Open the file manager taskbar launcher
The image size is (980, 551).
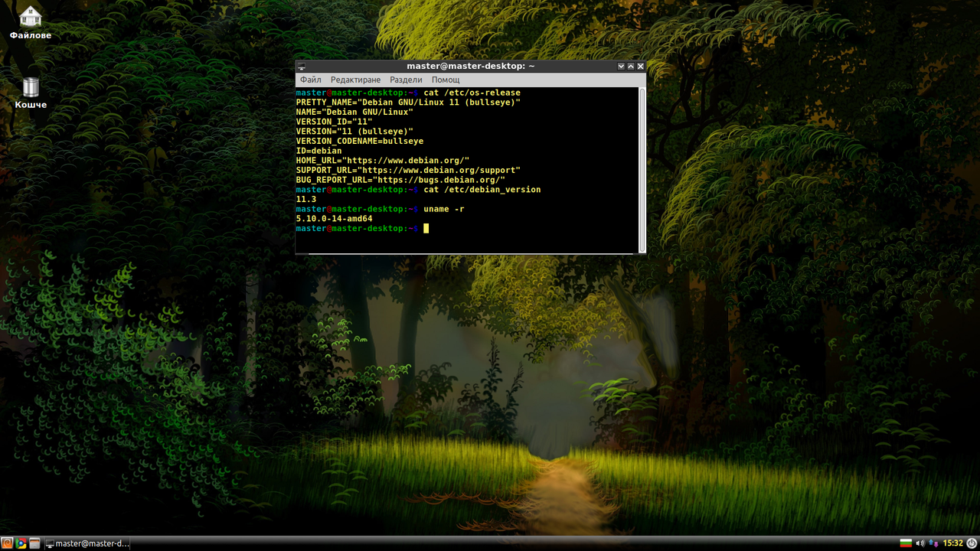34,543
